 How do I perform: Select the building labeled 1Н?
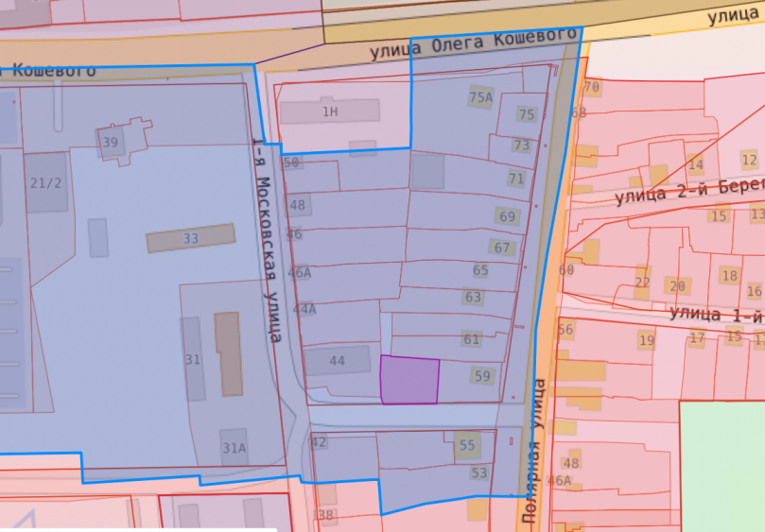tap(329, 112)
